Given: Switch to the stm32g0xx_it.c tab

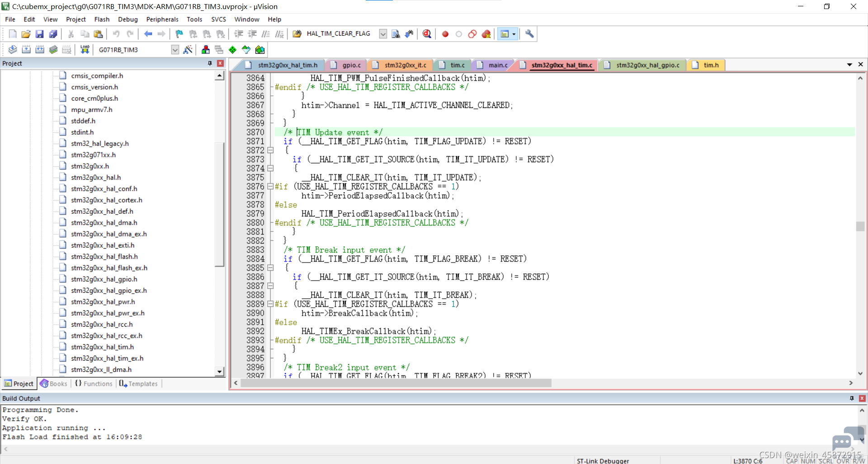Looking at the screenshot, I should (400, 65).
